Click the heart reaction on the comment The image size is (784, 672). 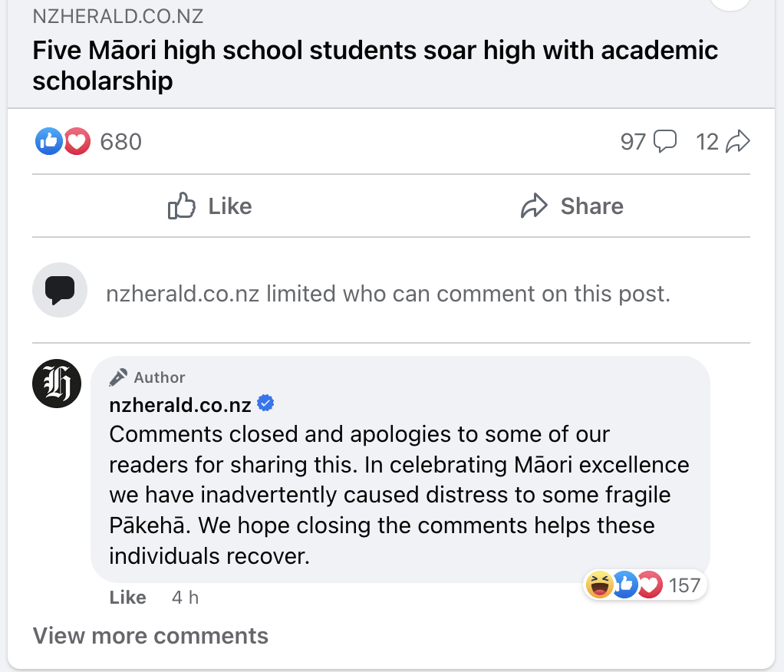[649, 585]
